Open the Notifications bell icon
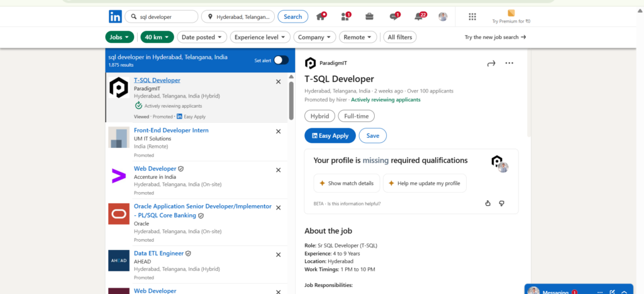This screenshot has width=644, height=294. coord(419,16)
